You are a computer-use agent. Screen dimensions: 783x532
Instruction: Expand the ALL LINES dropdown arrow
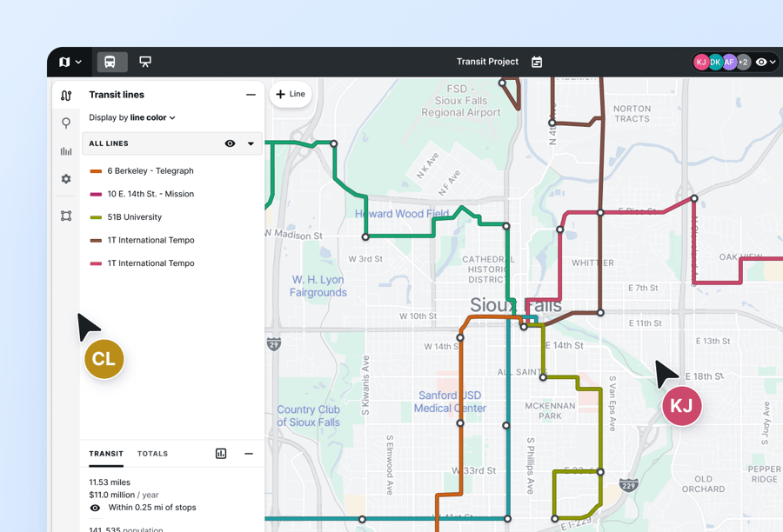(x=251, y=143)
